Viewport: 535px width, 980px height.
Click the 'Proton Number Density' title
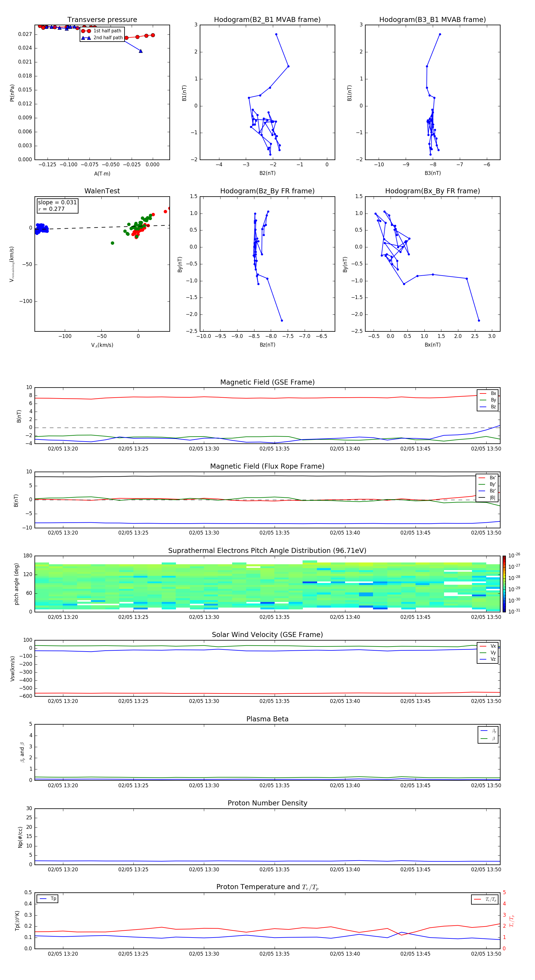[x=267, y=803]
